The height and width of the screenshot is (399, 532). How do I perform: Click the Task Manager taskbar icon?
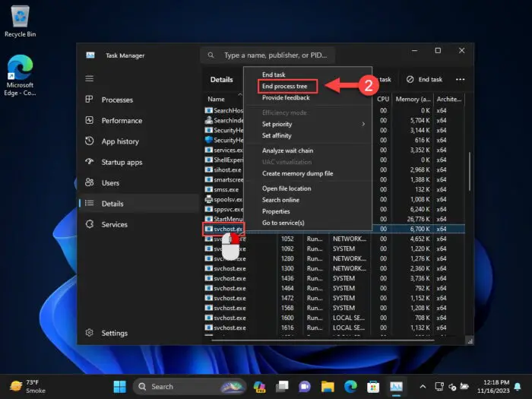click(396, 386)
